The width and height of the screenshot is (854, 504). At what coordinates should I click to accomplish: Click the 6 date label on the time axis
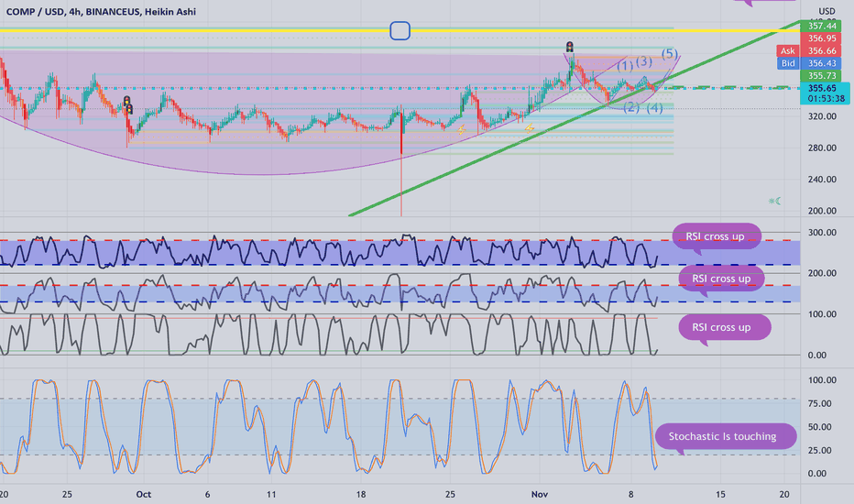pos(207,494)
